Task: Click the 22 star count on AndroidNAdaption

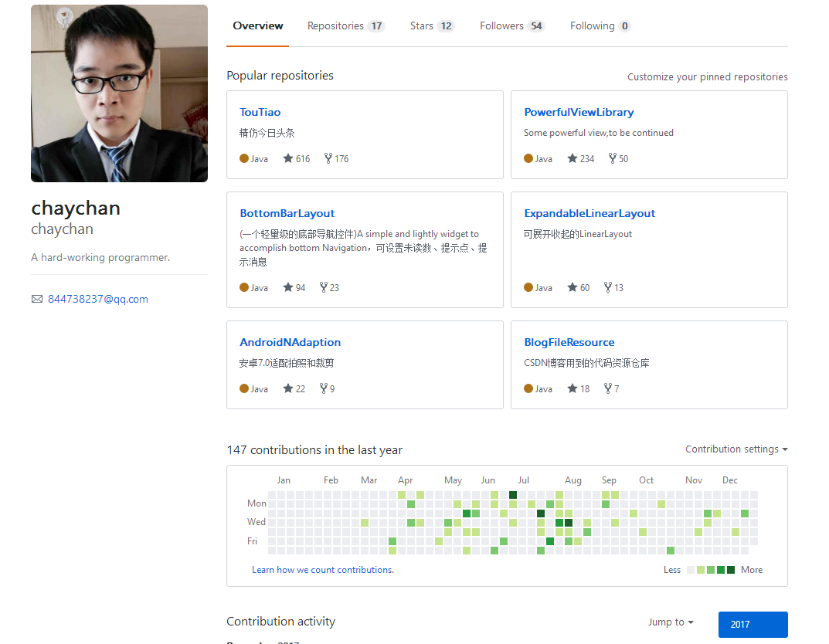Action: coord(301,389)
